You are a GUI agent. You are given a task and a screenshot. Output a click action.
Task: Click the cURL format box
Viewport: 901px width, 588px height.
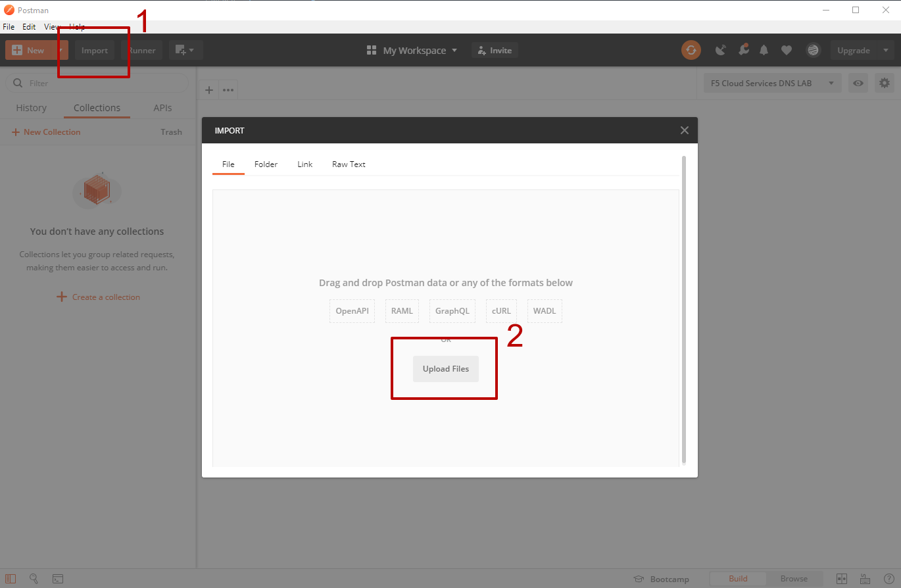501,311
